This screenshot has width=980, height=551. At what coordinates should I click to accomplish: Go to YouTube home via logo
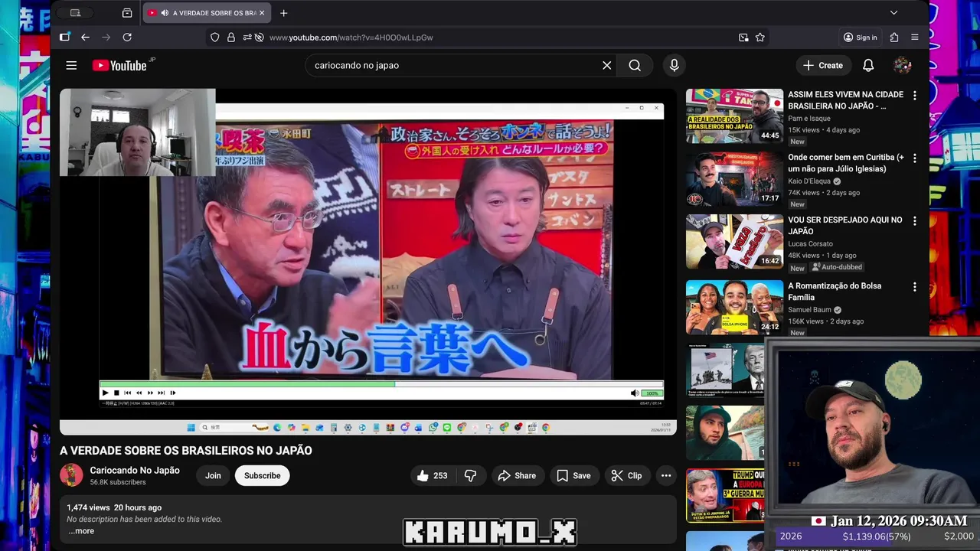point(119,65)
